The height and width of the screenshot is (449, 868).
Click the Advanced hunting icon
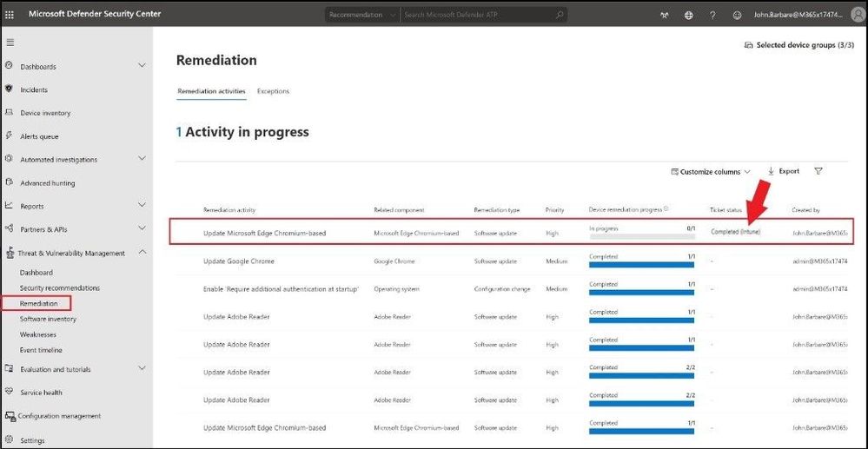click(x=9, y=182)
